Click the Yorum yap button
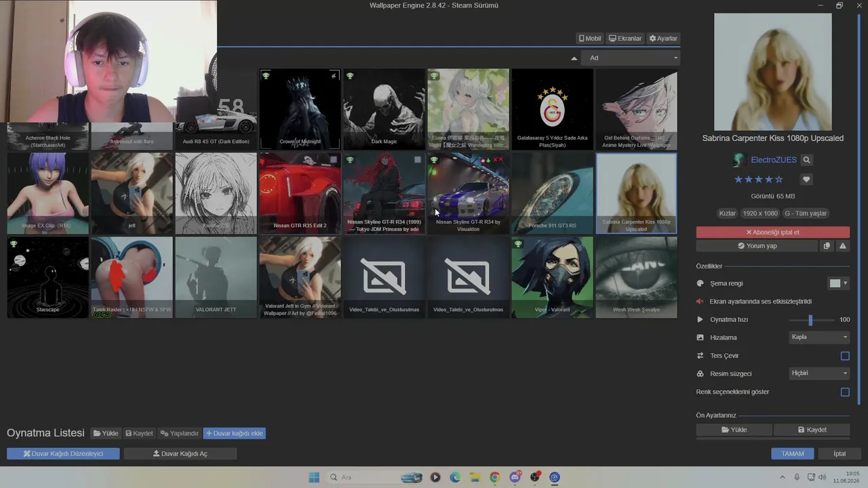The height and width of the screenshot is (488, 868). point(757,246)
